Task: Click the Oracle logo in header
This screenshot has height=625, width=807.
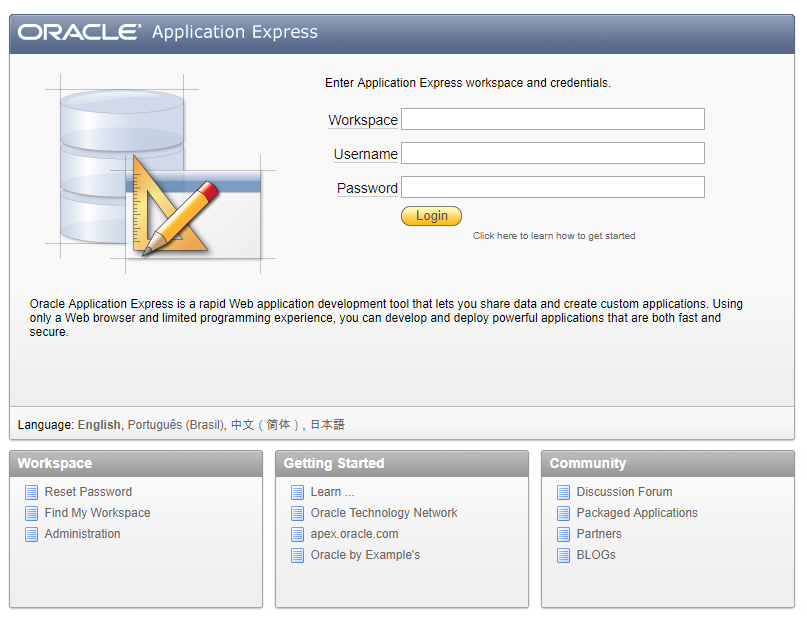Action: (x=79, y=32)
